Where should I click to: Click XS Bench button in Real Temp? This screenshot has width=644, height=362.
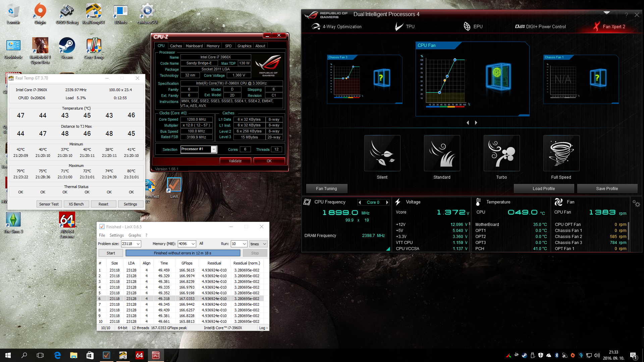(76, 204)
